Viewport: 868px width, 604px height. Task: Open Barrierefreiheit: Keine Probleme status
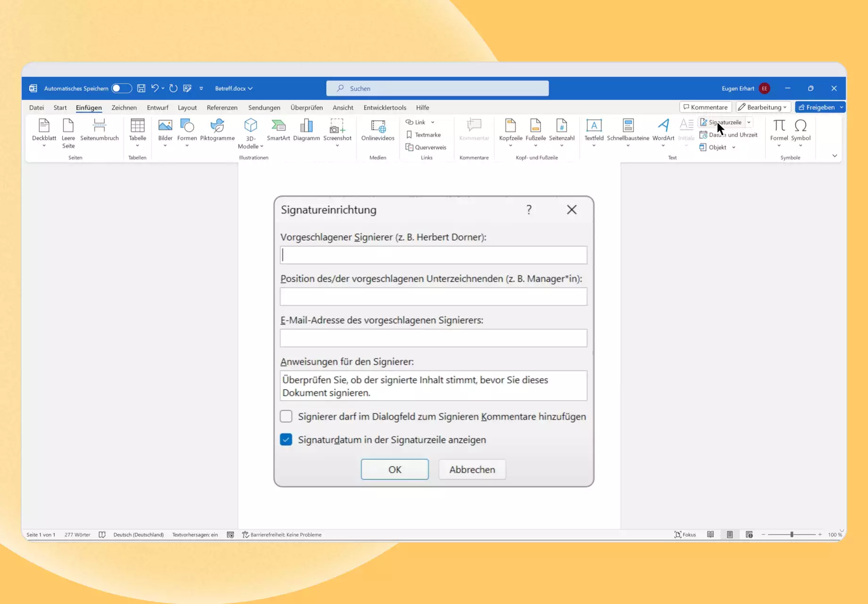tap(282, 535)
